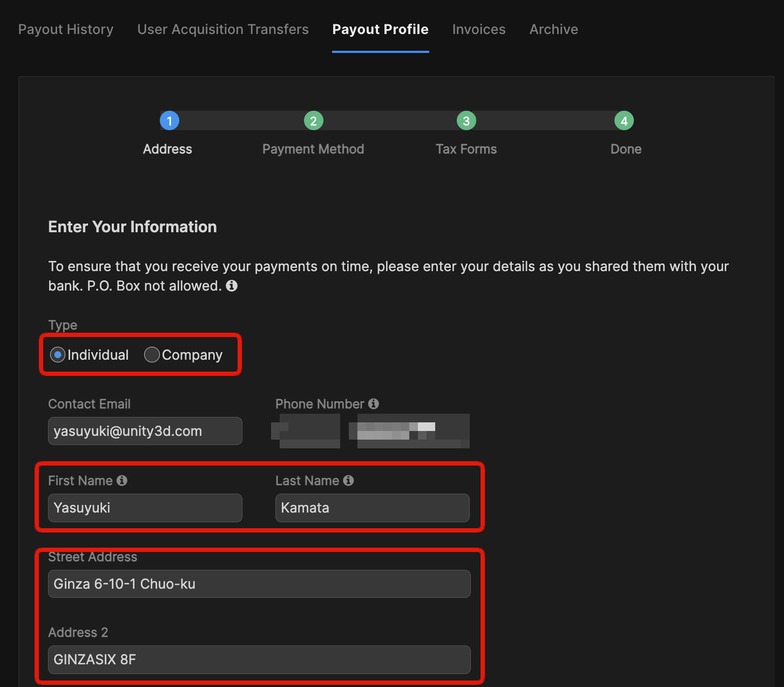Choose the Company type option
784x687 pixels.
pos(152,355)
